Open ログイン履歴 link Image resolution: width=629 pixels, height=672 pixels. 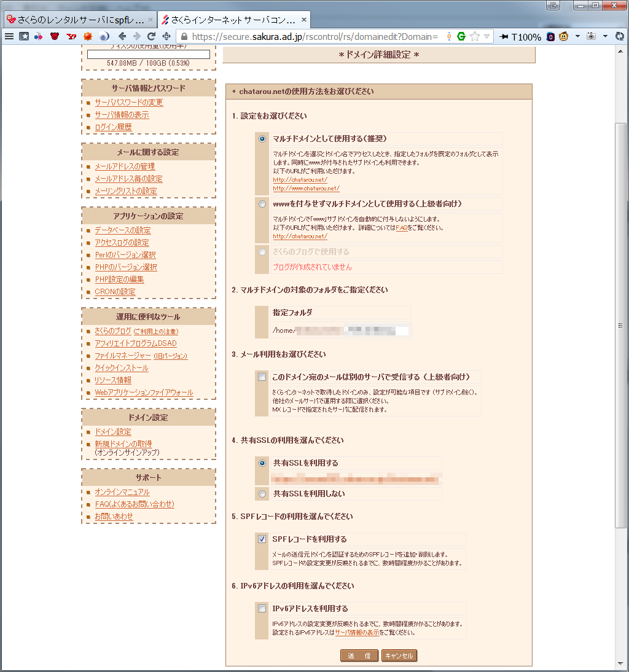[113, 127]
